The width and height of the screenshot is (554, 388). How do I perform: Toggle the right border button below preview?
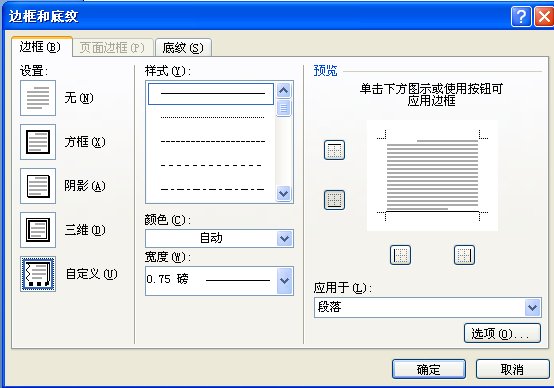coord(464,255)
